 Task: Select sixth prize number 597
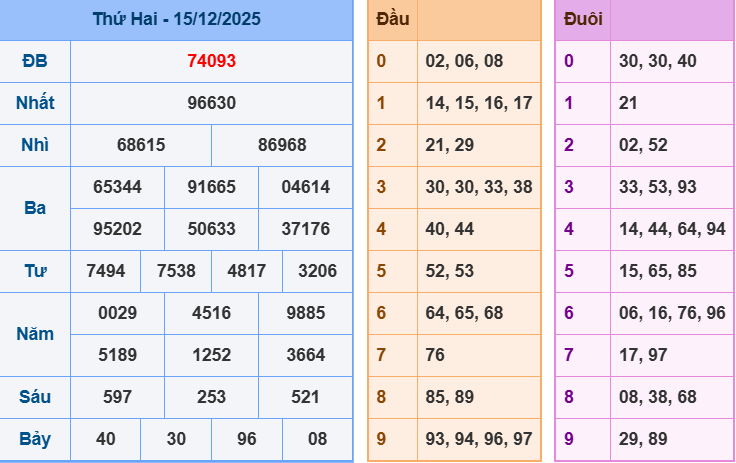click(x=117, y=397)
